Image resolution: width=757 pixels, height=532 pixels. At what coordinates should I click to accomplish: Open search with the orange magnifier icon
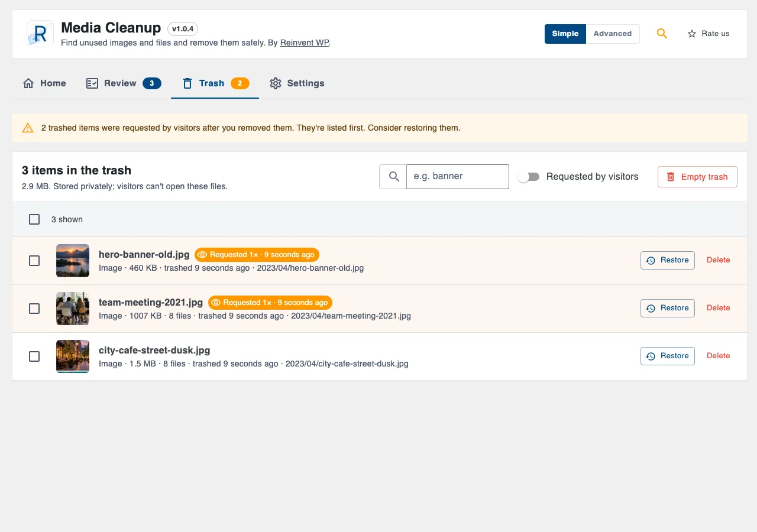point(662,34)
